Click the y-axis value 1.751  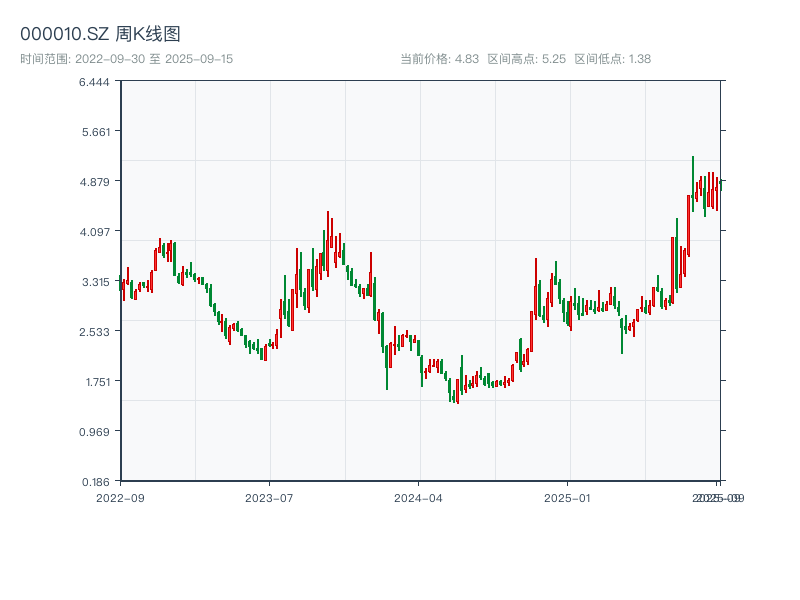97,382
